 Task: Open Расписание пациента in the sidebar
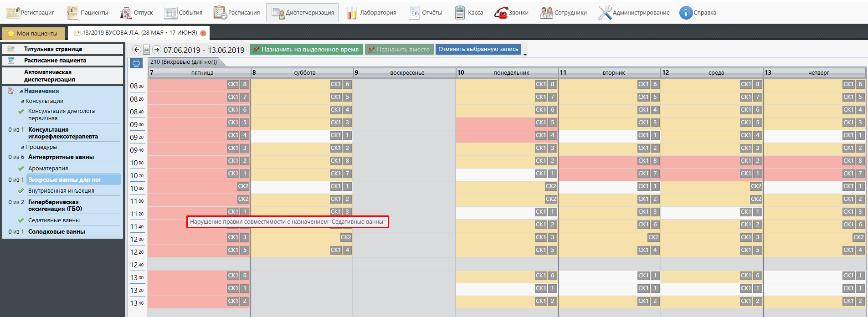pyautogui.click(x=55, y=61)
